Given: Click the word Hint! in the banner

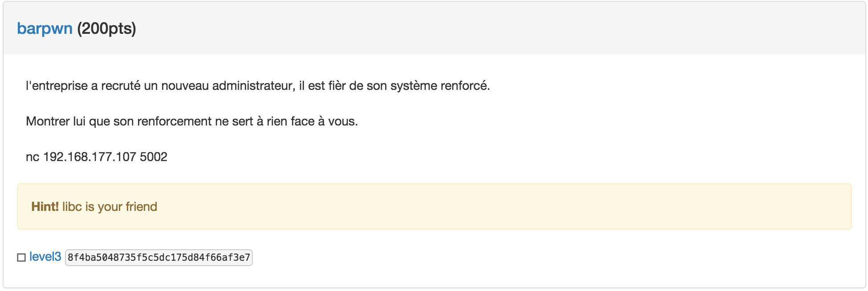Looking at the screenshot, I should pyautogui.click(x=45, y=206).
